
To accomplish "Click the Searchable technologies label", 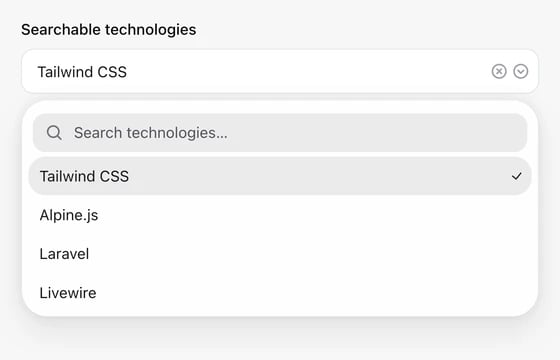I will pyautogui.click(x=109, y=30).
